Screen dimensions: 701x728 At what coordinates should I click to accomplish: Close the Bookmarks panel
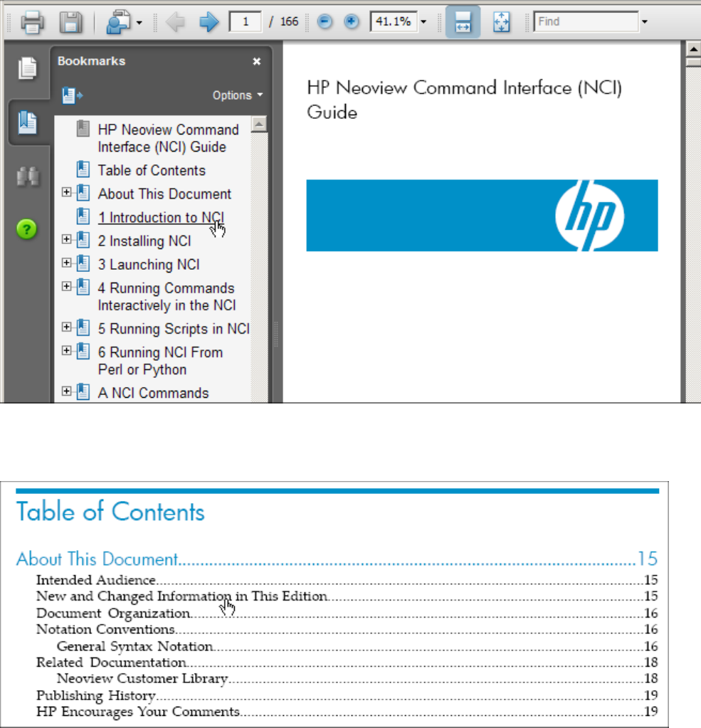pos(257,62)
